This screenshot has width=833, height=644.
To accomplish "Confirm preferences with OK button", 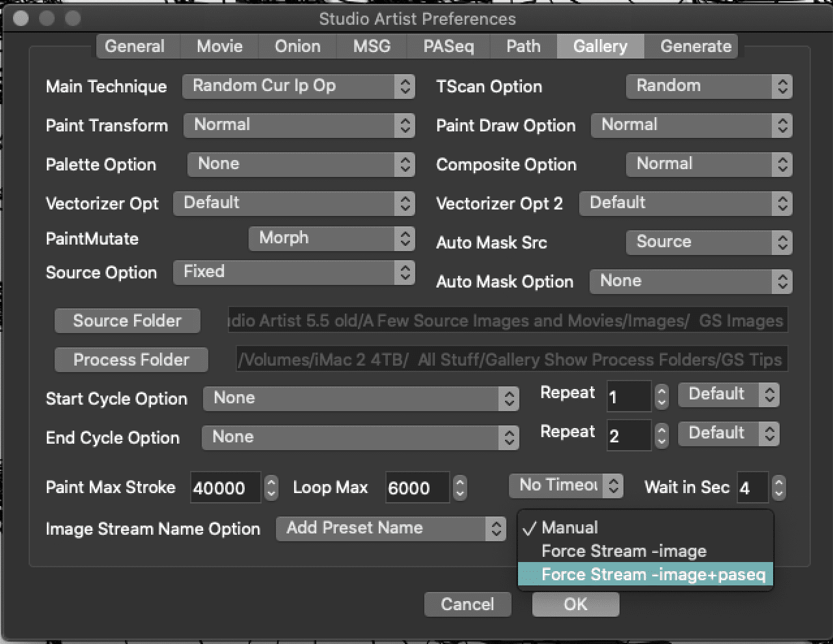I will [575, 604].
